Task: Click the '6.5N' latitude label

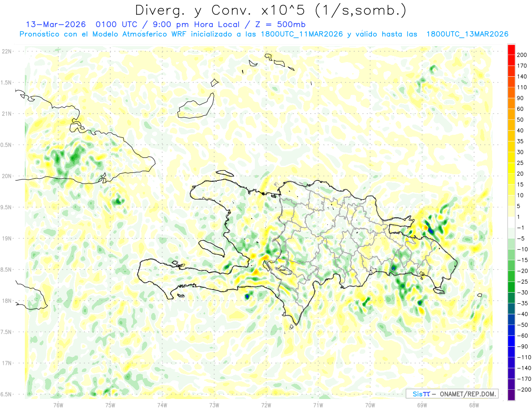Action: click(x=6, y=394)
